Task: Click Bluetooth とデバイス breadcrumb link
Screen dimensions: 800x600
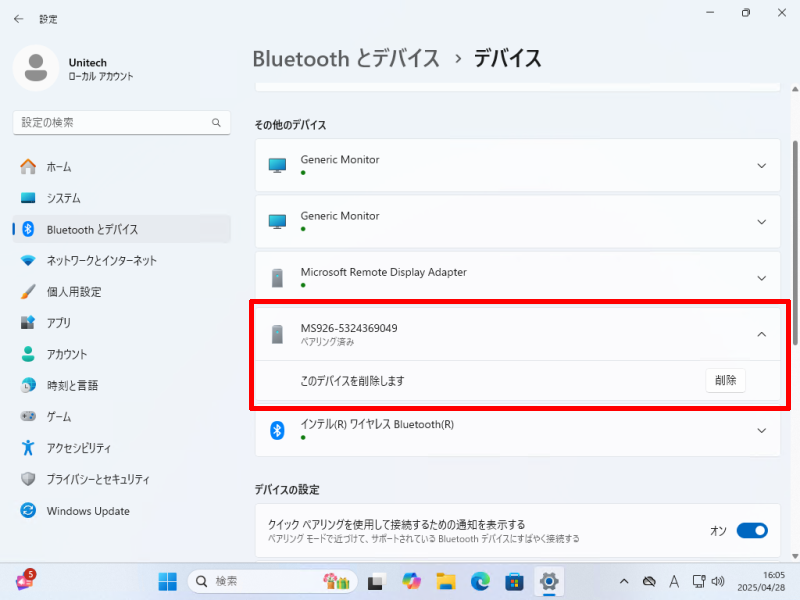Action: [346, 58]
